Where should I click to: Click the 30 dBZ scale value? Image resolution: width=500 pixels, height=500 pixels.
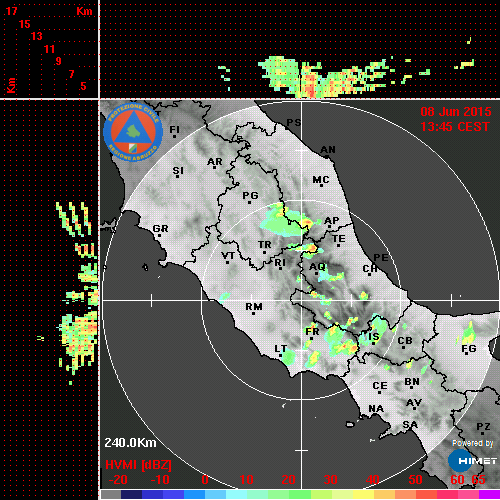pos(330,480)
